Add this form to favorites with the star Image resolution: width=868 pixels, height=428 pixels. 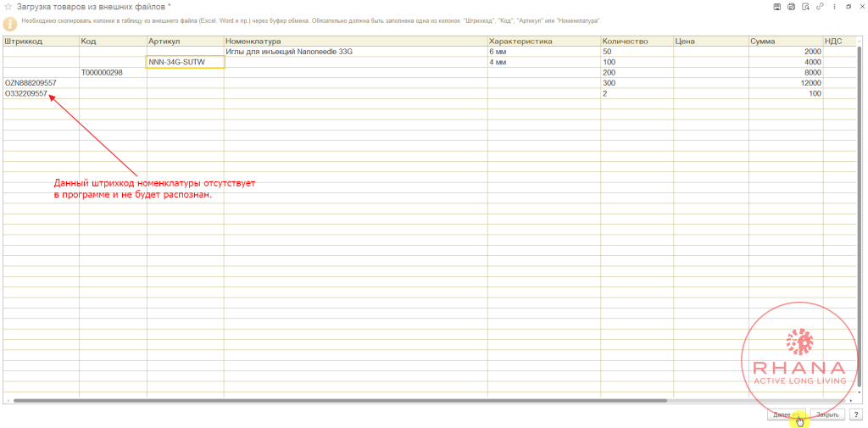(x=8, y=7)
